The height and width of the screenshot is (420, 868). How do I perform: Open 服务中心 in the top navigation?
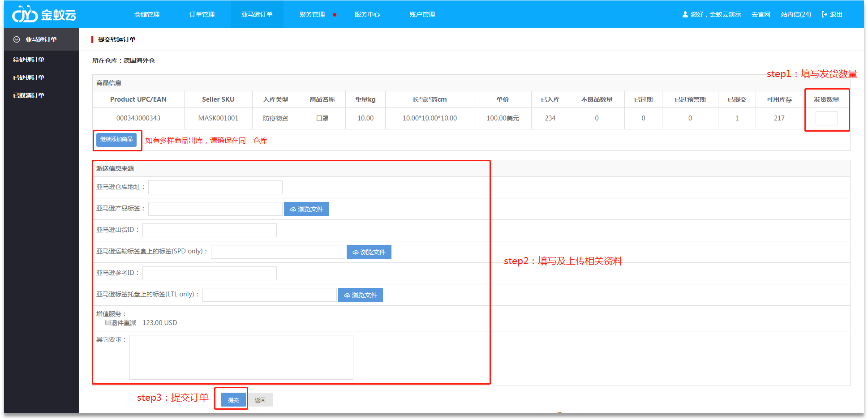coord(367,14)
